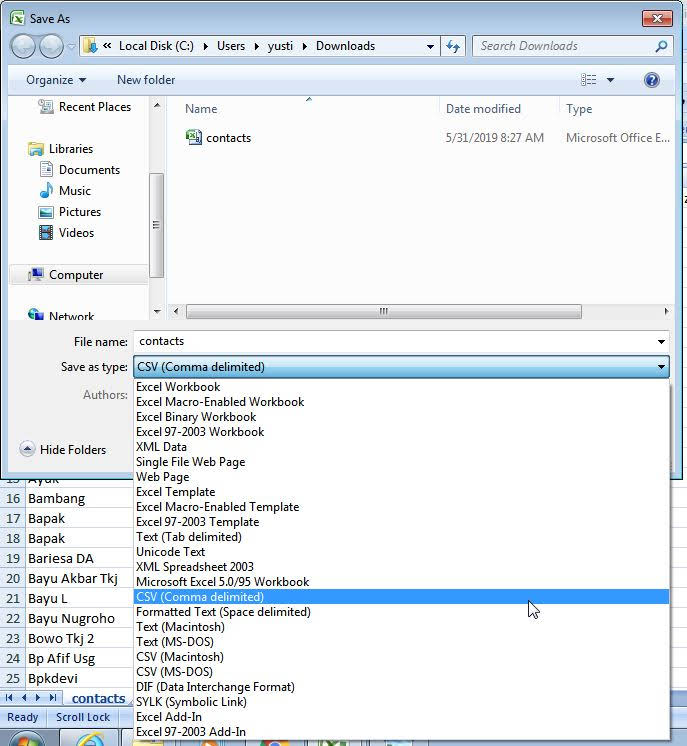Viewport: 687px width, 746px height.
Task: Click the search magnifier icon
Action: 661,46
